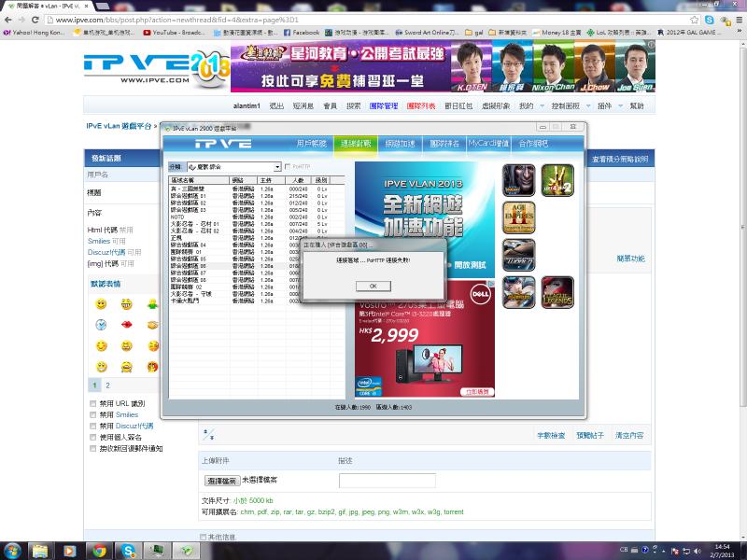This screenshot has width=747, height=560.
Task: Reload the page in Chrome
Action: pyautogui.click(x=35, y=20)
